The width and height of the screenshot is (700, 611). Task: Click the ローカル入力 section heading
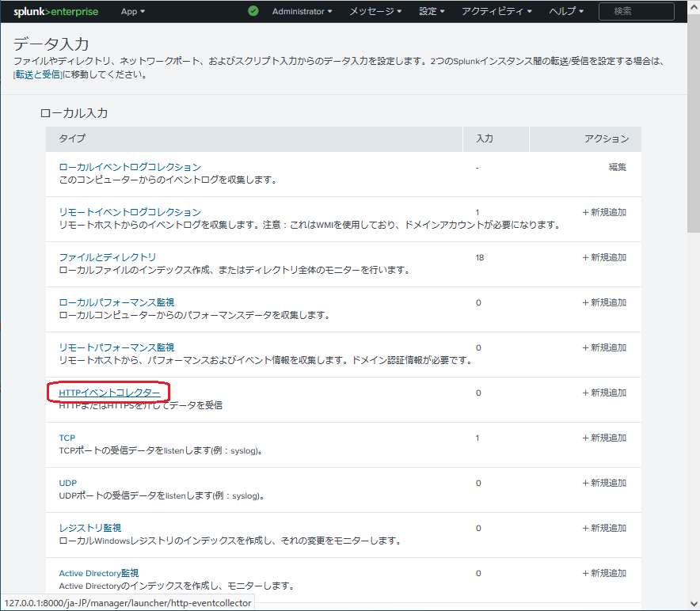click(x=74, y=113)
